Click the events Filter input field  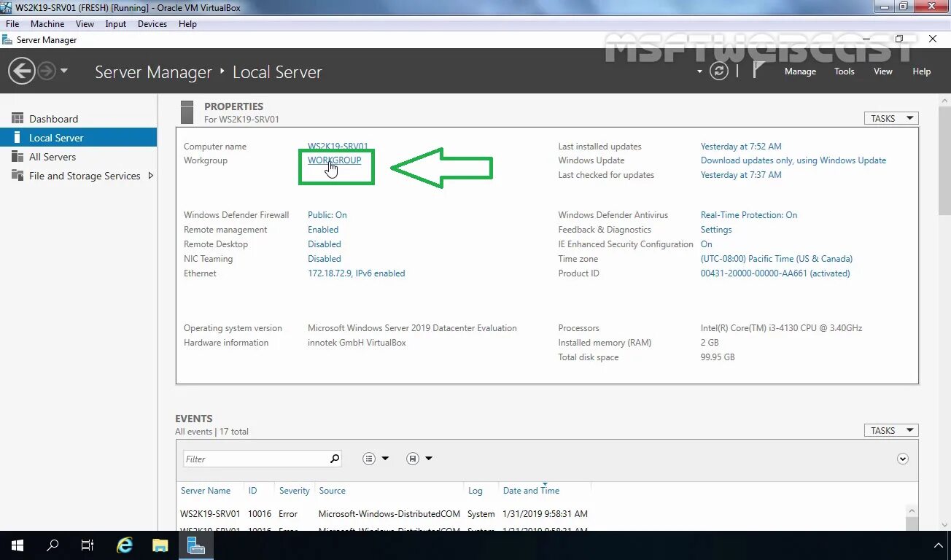[x=255, y=459]
